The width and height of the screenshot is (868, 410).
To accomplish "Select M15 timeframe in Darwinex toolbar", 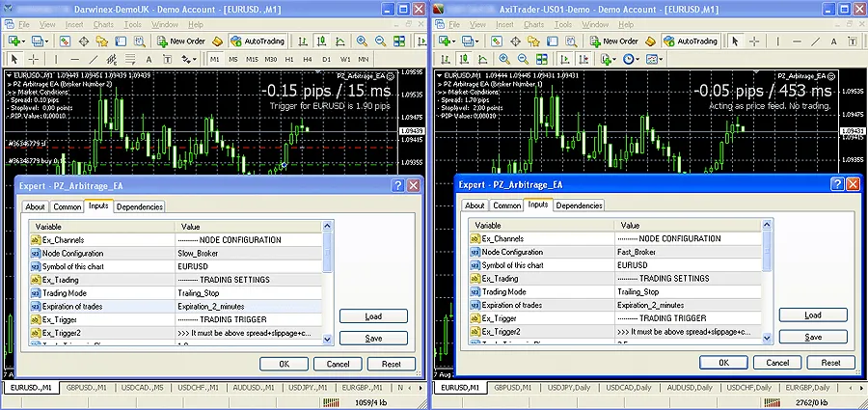I will coord(252,59).
